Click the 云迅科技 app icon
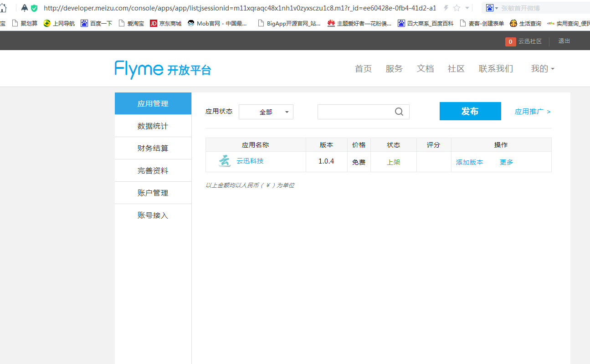This screenshot has height=364, width=590. [x=225, y=161]
